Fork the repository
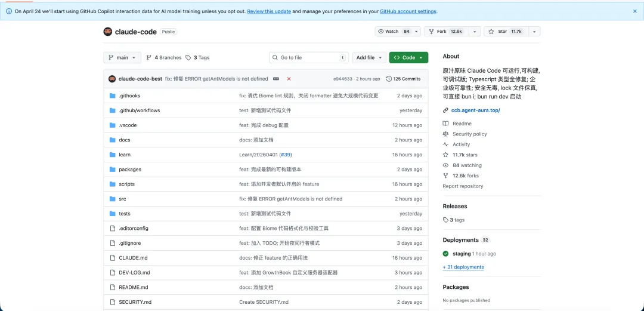Image resolution: width=644 pixels, height=311 pixels. click(x=447, y=31)
